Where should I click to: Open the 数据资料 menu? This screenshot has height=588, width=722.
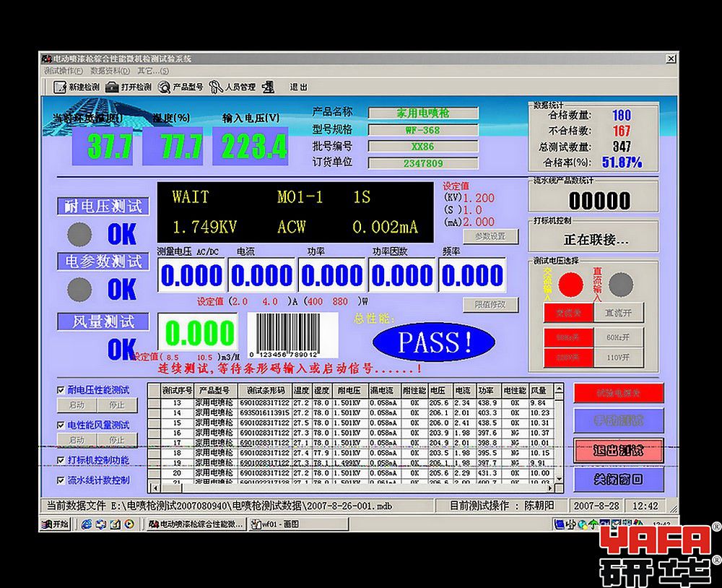pos(110,71)
